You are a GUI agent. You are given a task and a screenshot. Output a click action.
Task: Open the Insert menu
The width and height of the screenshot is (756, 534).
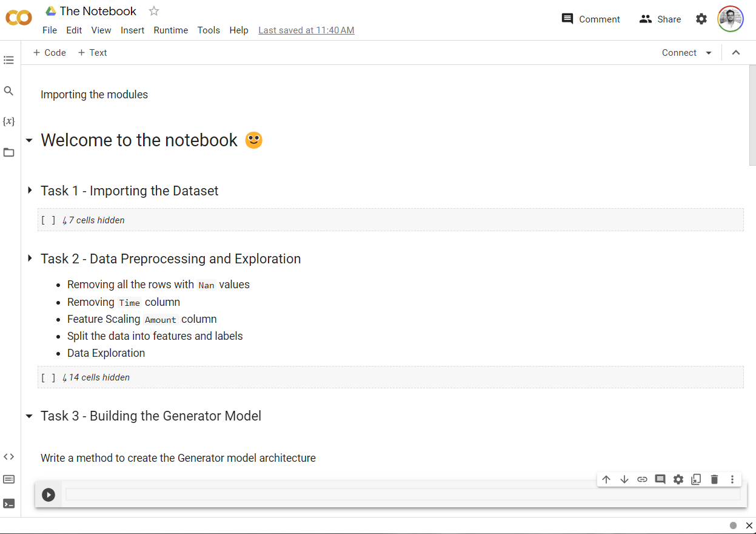(132, 30)
